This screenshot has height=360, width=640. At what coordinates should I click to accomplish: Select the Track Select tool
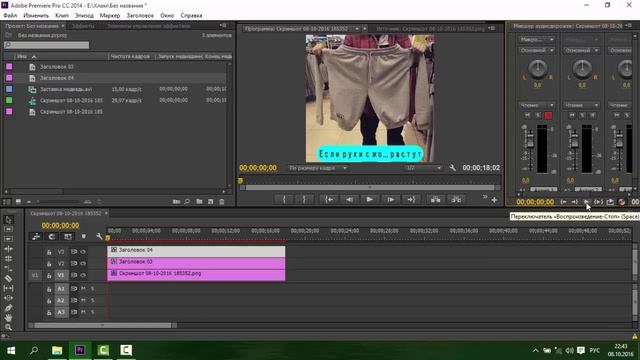coord(8,229)
